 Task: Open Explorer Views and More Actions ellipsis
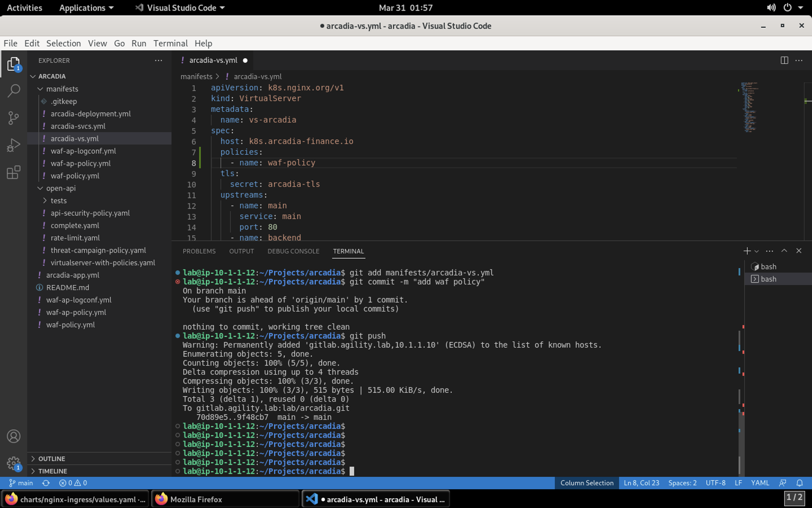158,60
